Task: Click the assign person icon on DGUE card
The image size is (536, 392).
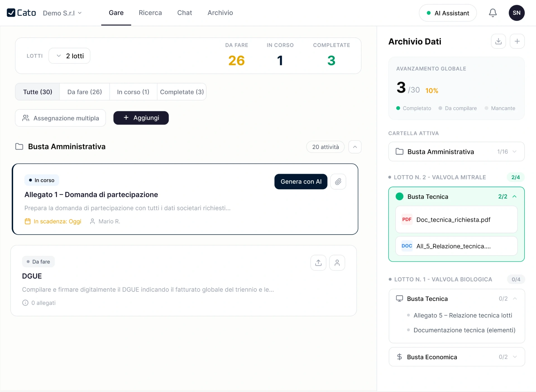Action: tap(337, 263)
